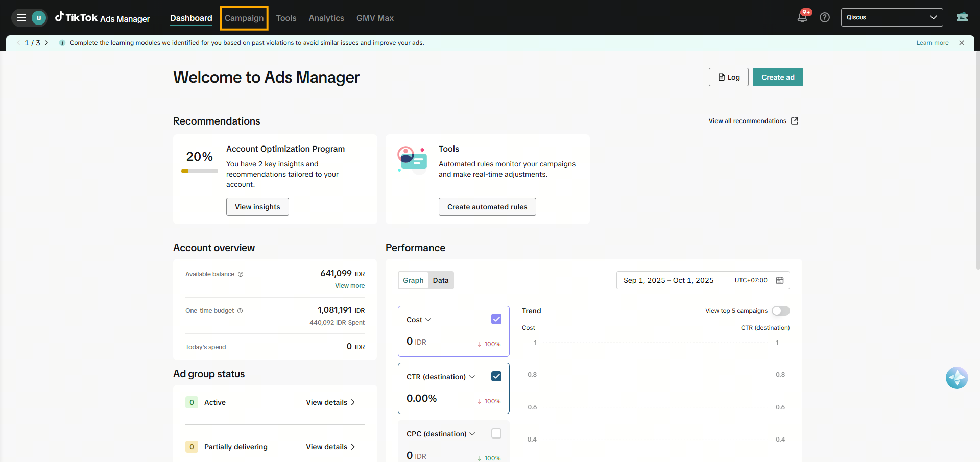Uncheck the Cost metric checkbox
This screenshot has height=462, width=980.
pos(496,319)
